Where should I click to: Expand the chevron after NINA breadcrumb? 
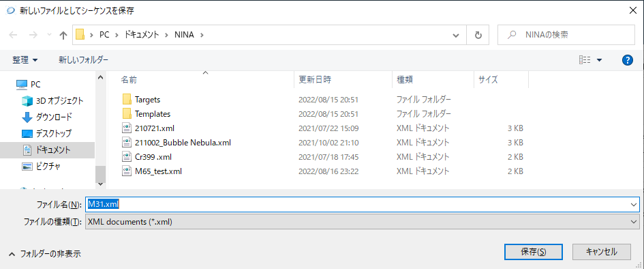pos(202,36)
